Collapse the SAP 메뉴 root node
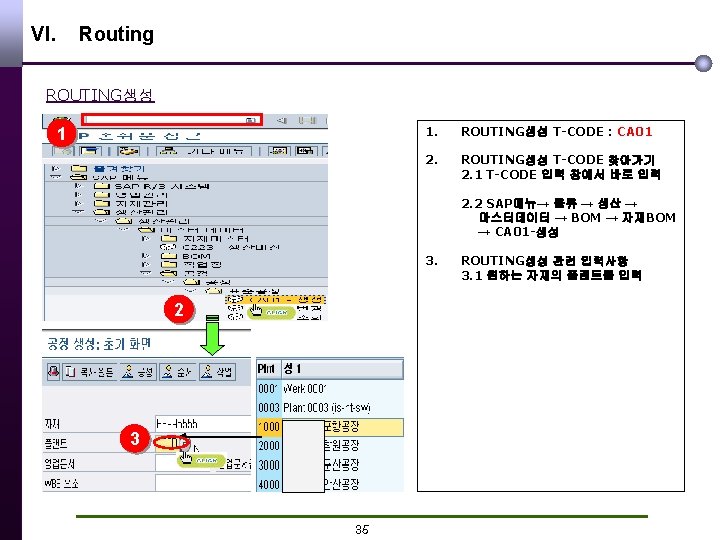Image resolution: width=720 pixels, height=540 pixels. coord(56,177)
